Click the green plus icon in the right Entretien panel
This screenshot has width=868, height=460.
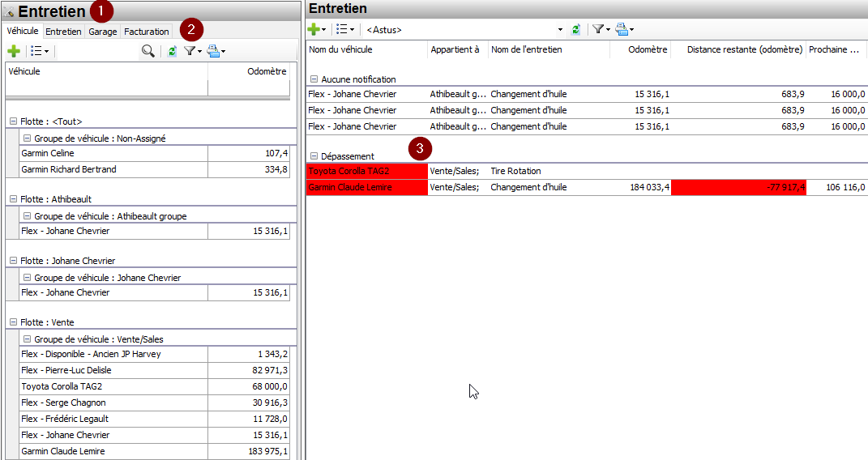(315, 29)
